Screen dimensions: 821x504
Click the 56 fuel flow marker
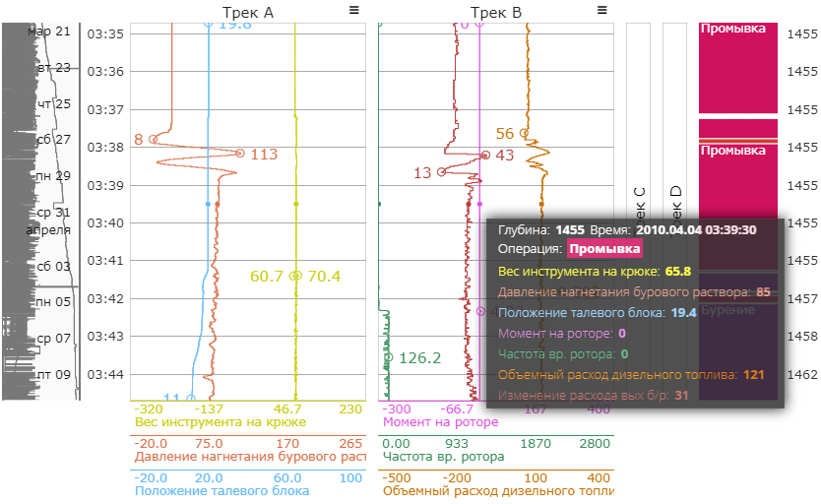coord(524,133)
